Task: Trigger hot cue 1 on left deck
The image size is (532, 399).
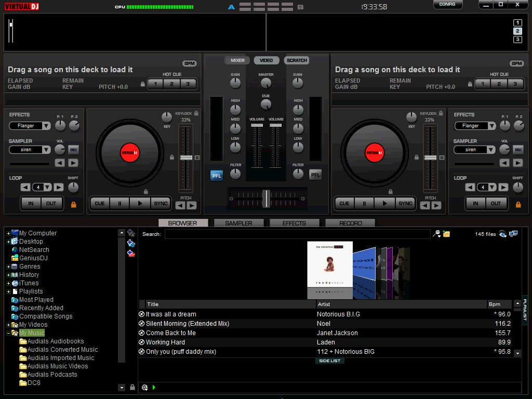Action: click(155, 84)
